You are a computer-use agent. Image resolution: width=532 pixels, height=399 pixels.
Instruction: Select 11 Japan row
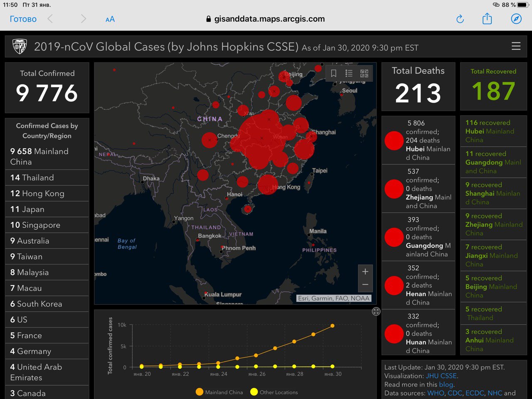(47, 209)
